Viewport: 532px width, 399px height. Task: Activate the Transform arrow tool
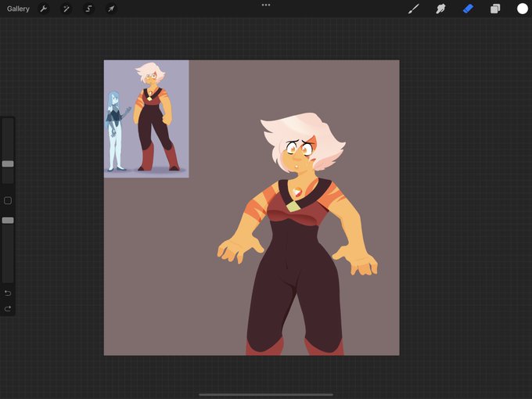[x=111, y=9]
